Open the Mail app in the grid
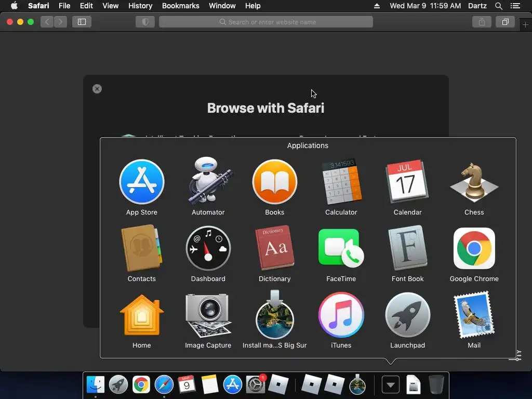 (x=474, y=314)
